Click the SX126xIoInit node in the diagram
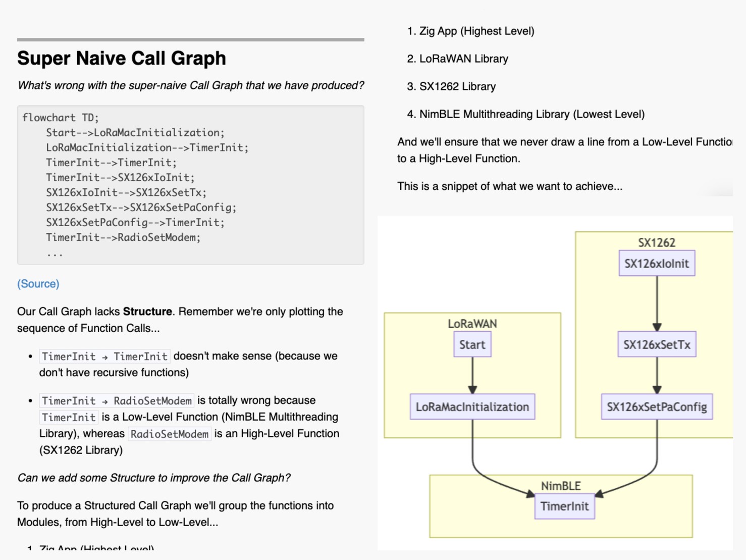Screen dimensions: 746x560 coord(656,264)
